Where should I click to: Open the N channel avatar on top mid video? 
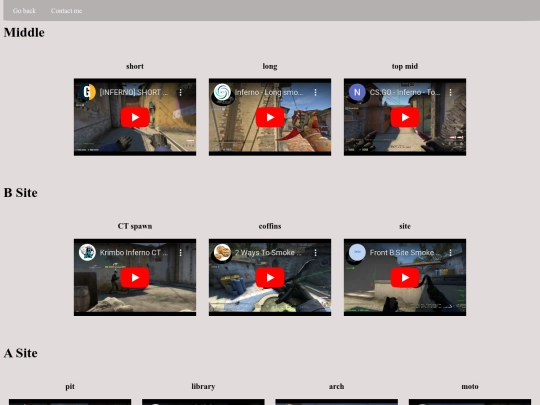coord(357,92)
